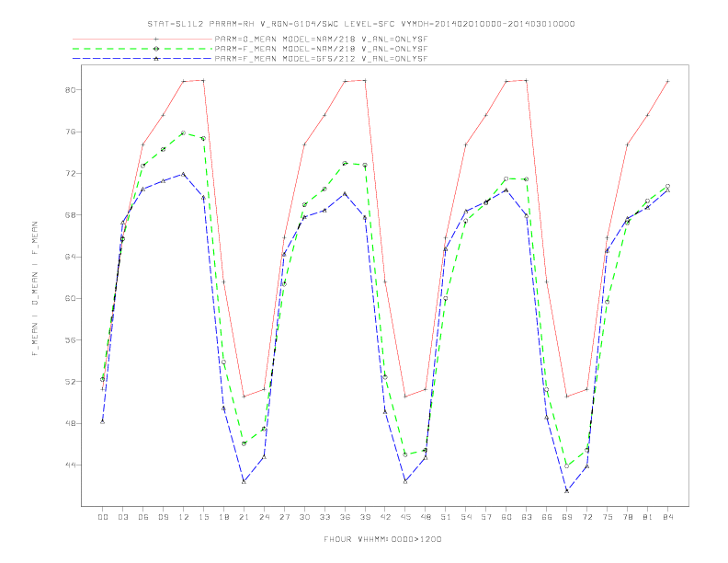Select the red O_MEAN NAM/218 legend label
The image size is (728, 563).
pyautogui.click(x=321, y=39)
